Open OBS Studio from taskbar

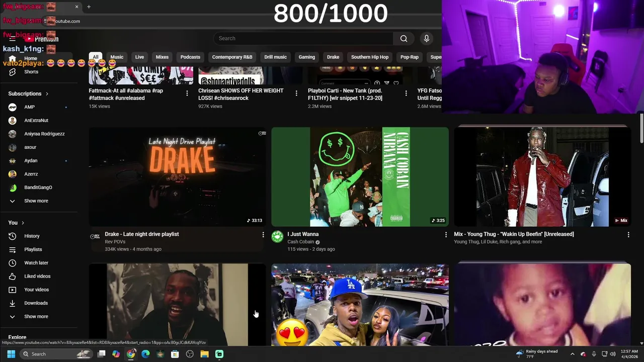click(190, 354)
